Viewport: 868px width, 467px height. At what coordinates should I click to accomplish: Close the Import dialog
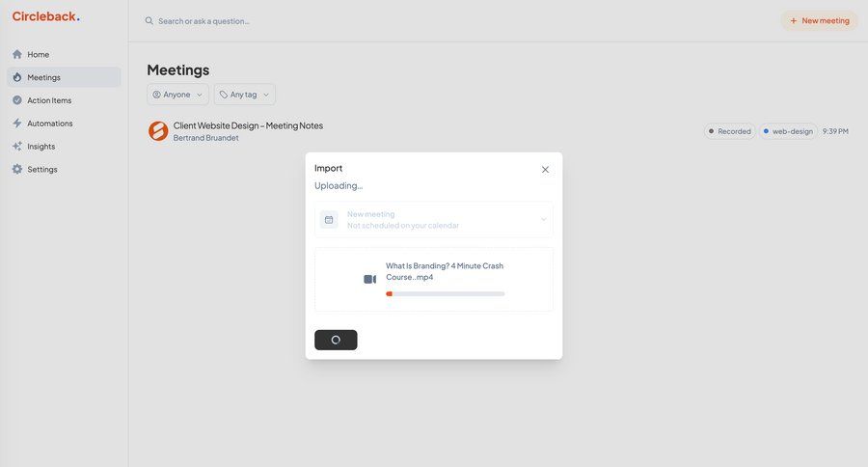545,170
